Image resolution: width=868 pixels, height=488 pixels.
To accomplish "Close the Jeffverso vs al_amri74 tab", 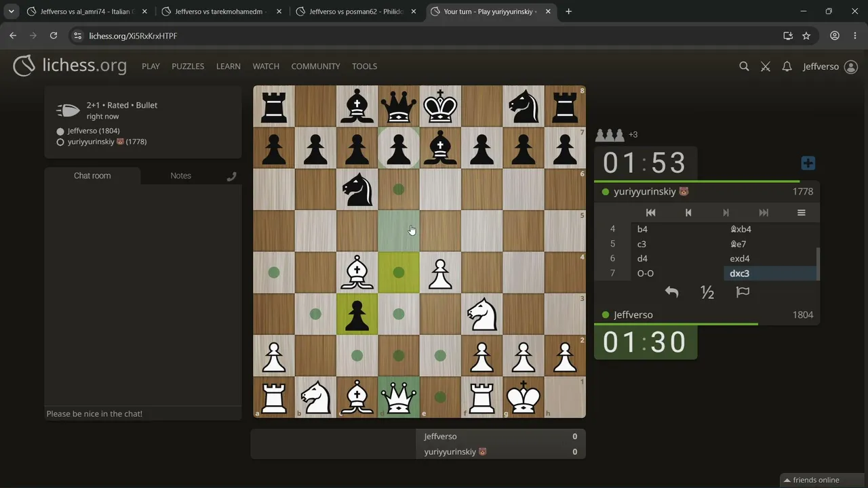I will (144, 12).
